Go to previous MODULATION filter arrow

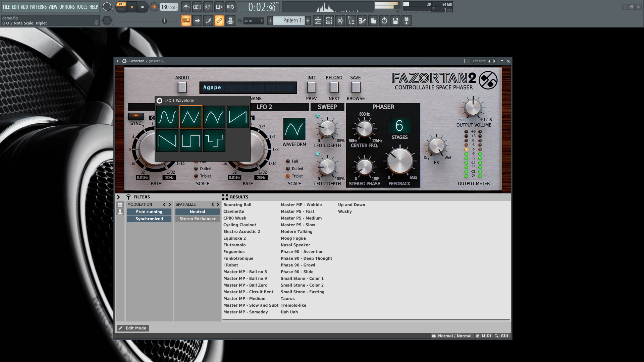(x=164, y=204)
